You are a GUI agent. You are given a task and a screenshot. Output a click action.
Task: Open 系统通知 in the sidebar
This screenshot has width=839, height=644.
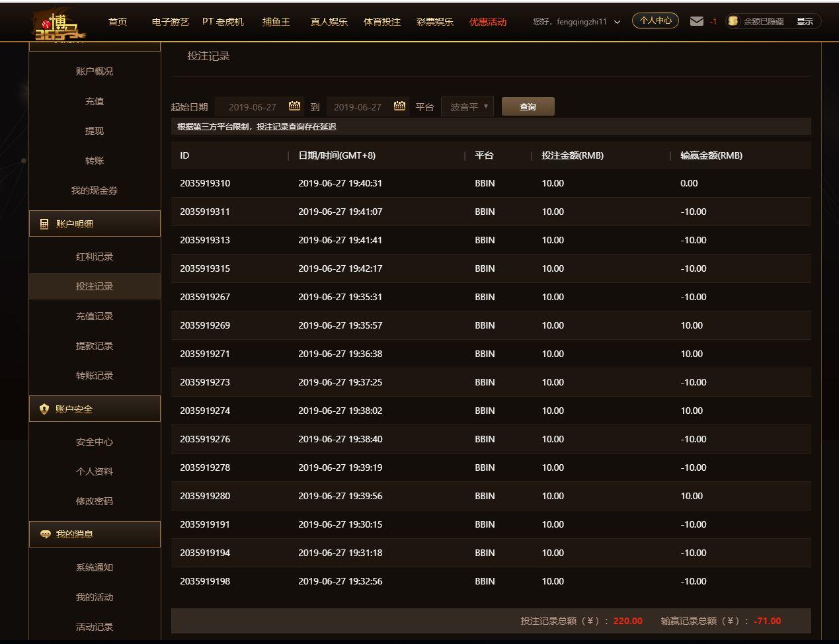[x=95, y=567]
